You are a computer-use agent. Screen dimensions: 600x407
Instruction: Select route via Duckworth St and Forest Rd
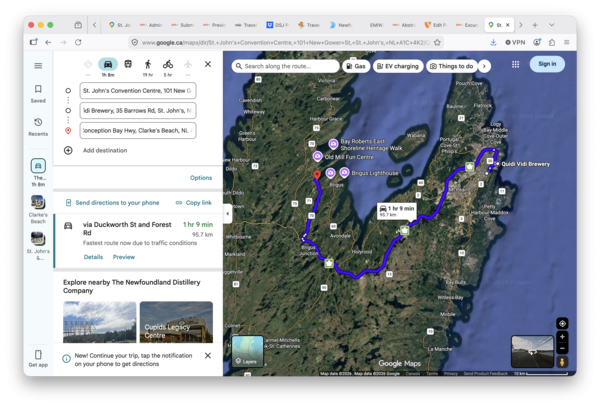click(138, 241)
